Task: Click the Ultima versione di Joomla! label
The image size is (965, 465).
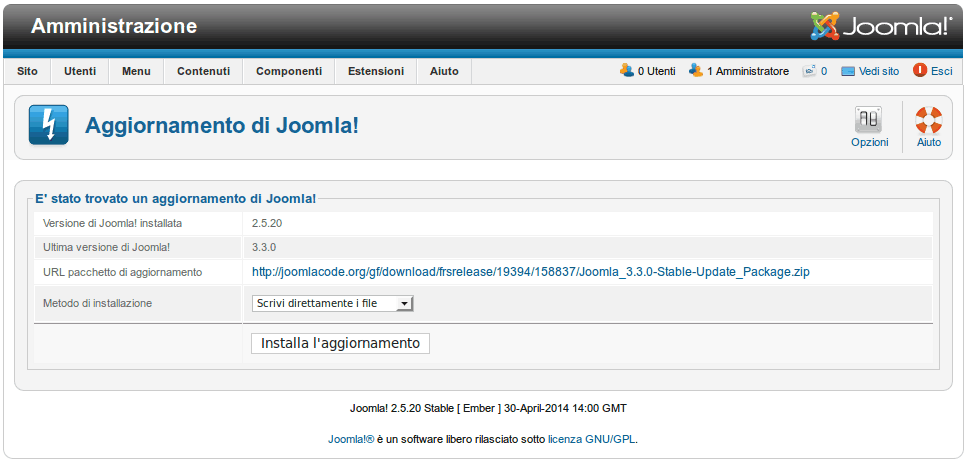Action: [x=106, y=248]
